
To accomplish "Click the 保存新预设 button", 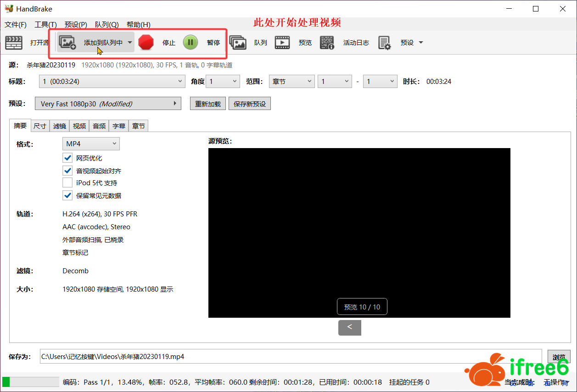I will tap(250, 104).
